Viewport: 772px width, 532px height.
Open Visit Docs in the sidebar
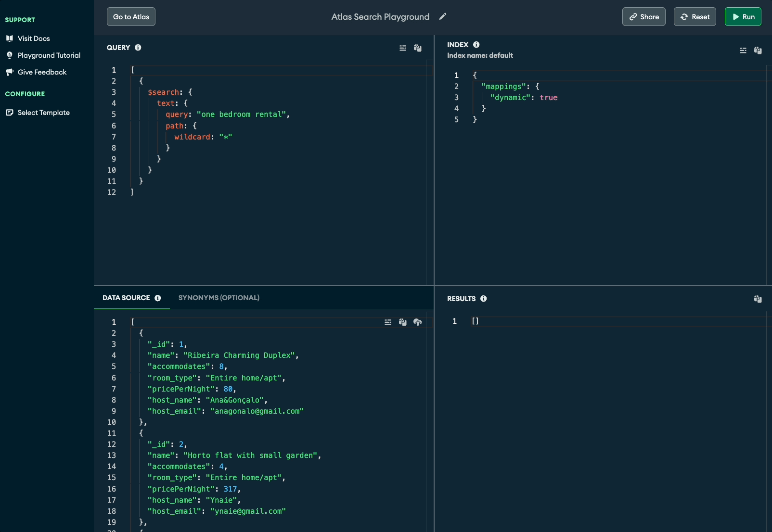pos(34,38)
